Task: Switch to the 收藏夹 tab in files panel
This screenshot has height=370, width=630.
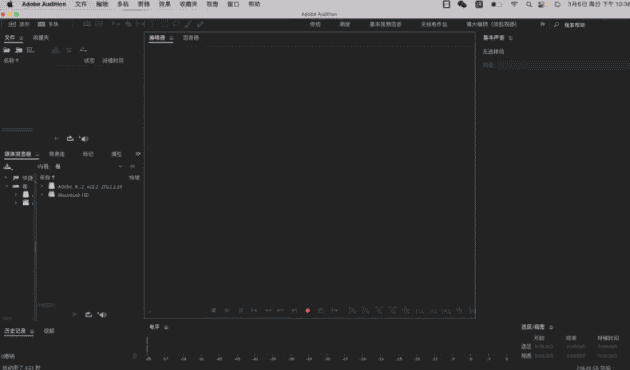Action: click(x=41, y=38)
